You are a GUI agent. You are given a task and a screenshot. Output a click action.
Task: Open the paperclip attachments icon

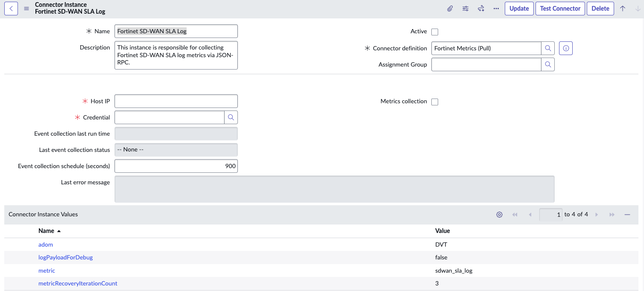pyautogui.click(x=450, y=9)
